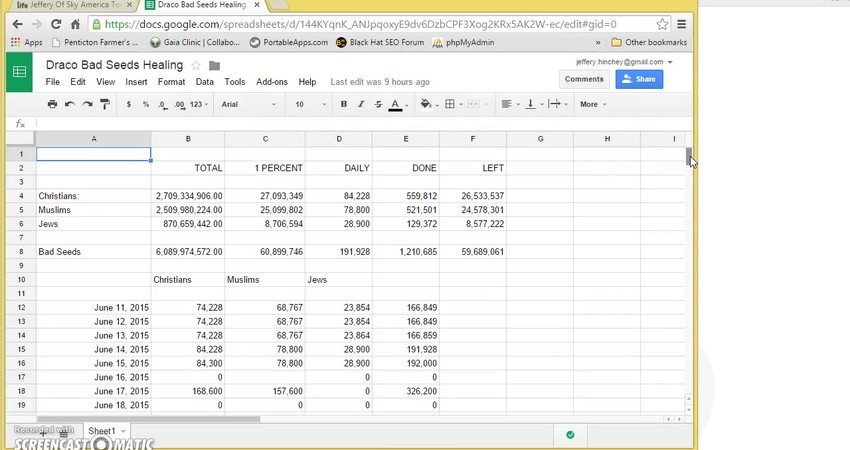Expand the font size 10 dropdown
This screenshot has width=850, height=450.
pyautogui.click(x=310, y=104)
